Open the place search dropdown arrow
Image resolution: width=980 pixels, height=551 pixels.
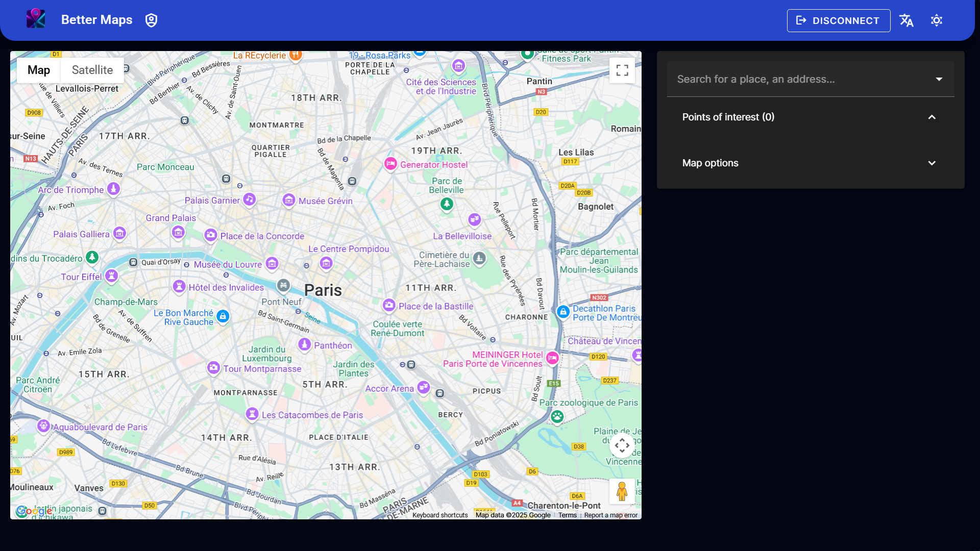pos(939,79)
